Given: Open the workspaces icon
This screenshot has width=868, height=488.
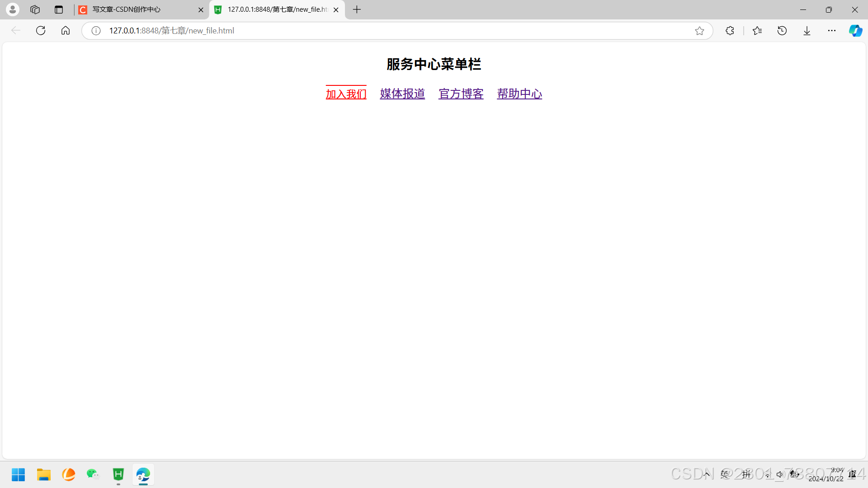Looking at the screenshot, I should click(35, 9).
